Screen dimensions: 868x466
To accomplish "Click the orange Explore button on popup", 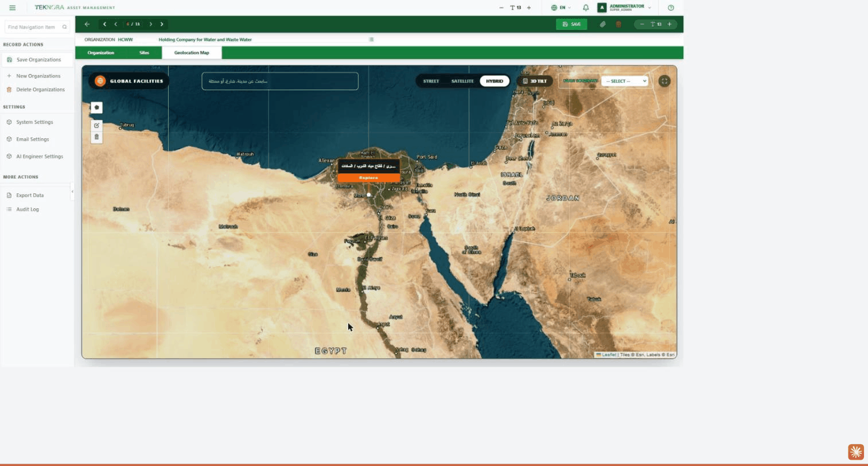I will tap(368, 178).
